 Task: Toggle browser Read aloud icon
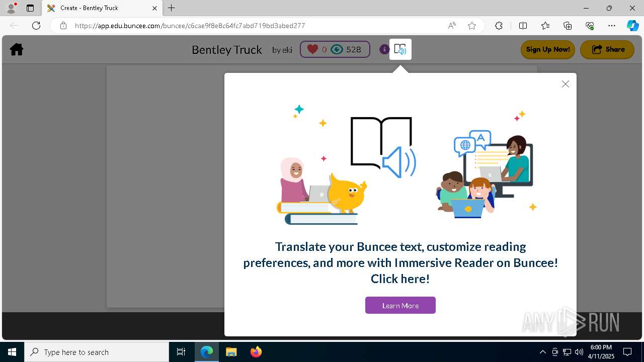(452, 26)
